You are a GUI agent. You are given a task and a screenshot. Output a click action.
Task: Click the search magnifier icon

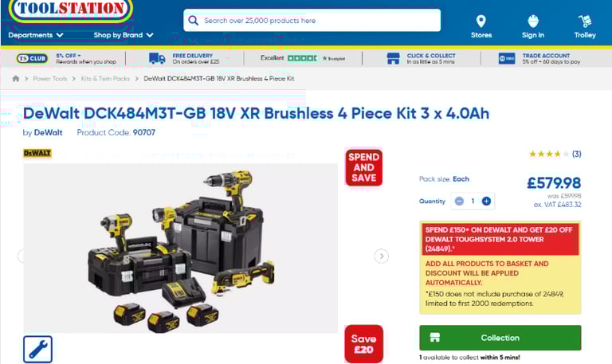click(193, 20)
